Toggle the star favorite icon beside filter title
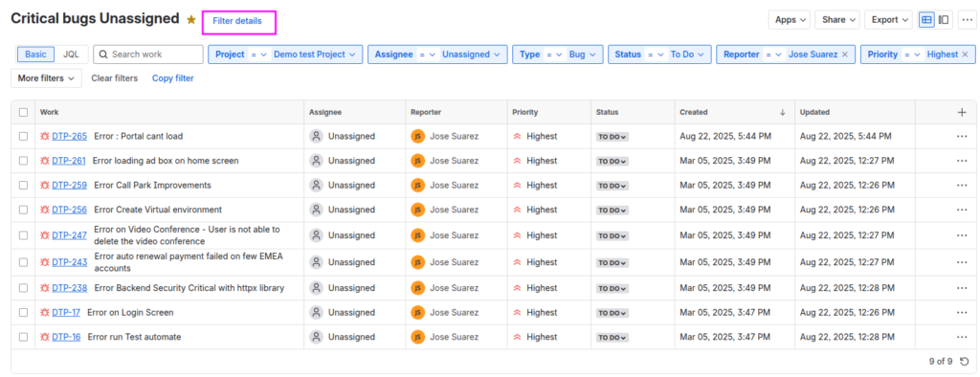 click(x=191, y=20)
